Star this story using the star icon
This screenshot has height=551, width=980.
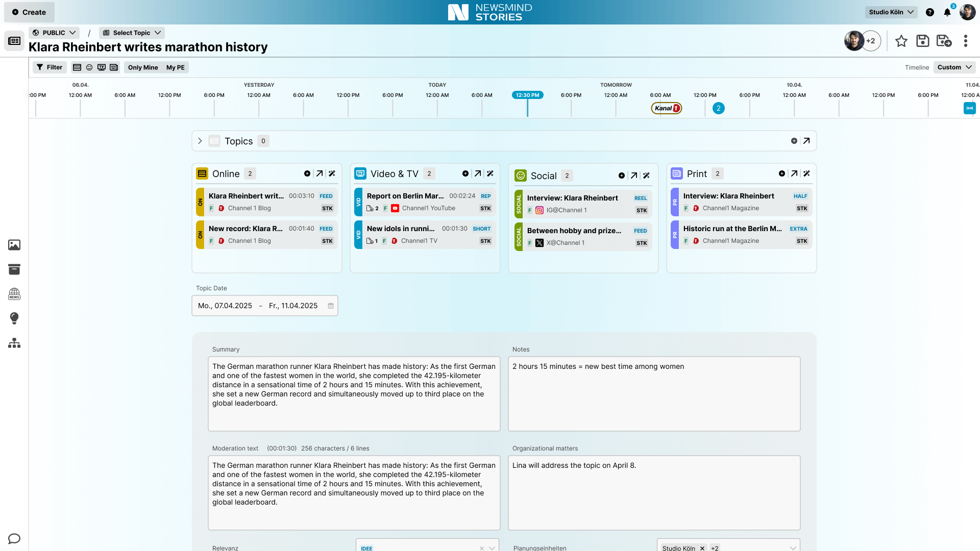tap(901, 41)
